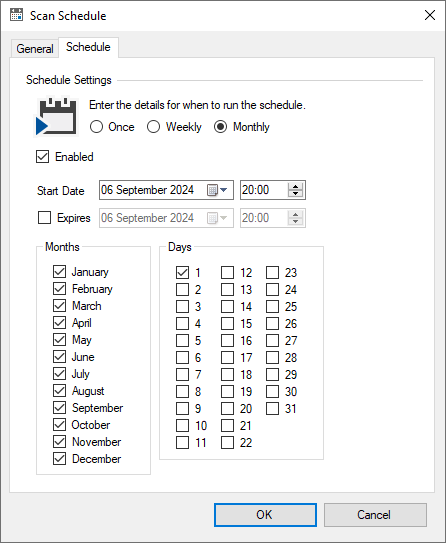Viewport: 446px width, 543px height.
Task: Select the Schedule tab
Action: [88, 47]
